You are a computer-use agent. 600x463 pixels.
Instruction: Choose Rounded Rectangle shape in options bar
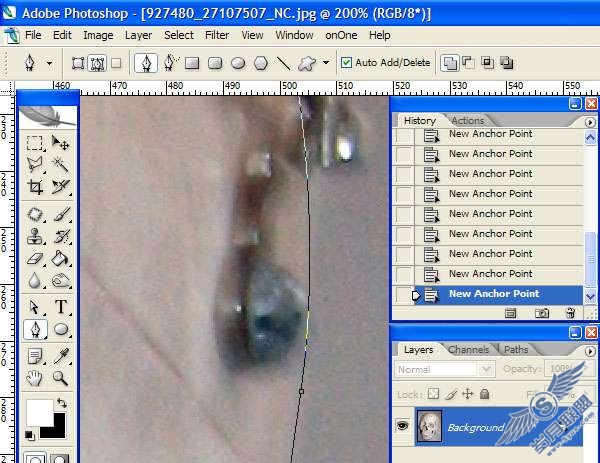point(215,63)
